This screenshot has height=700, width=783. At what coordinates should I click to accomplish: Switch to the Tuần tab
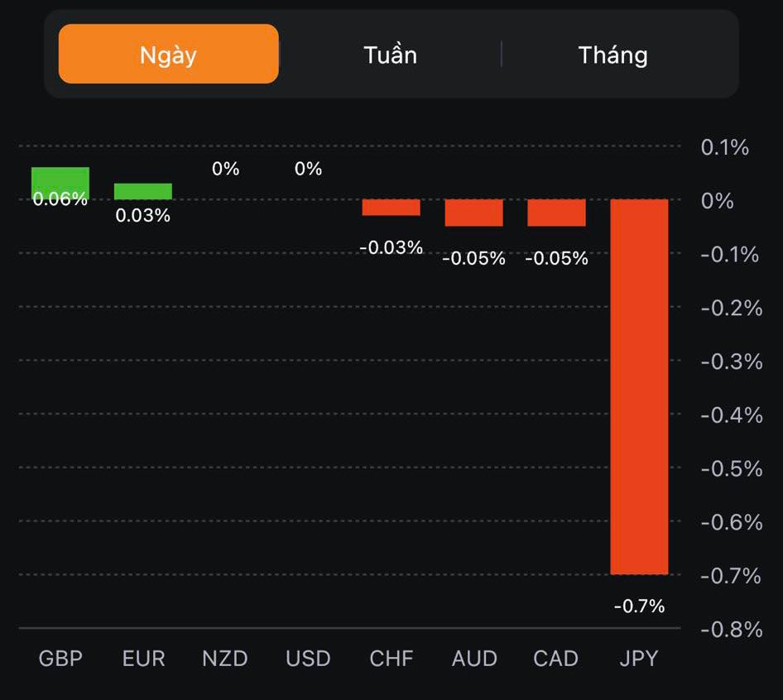[x=390, y=55]
